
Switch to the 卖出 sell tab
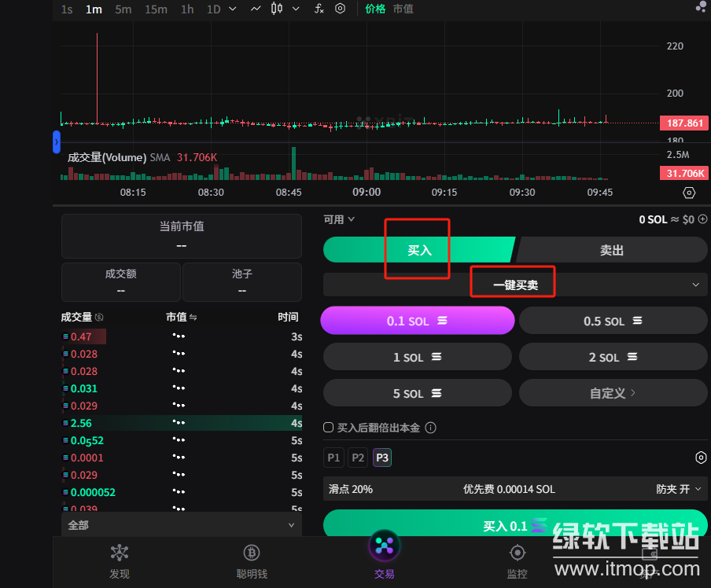pyautogui.click(x=611, y=250)
